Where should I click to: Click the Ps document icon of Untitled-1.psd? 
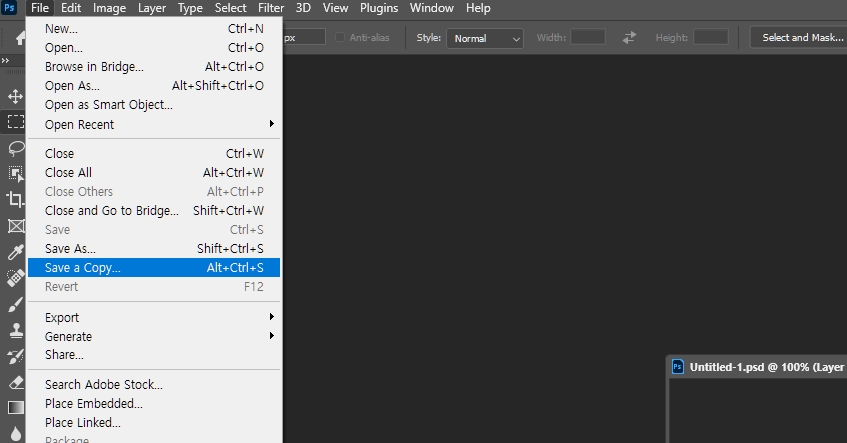tap(677, 367)
